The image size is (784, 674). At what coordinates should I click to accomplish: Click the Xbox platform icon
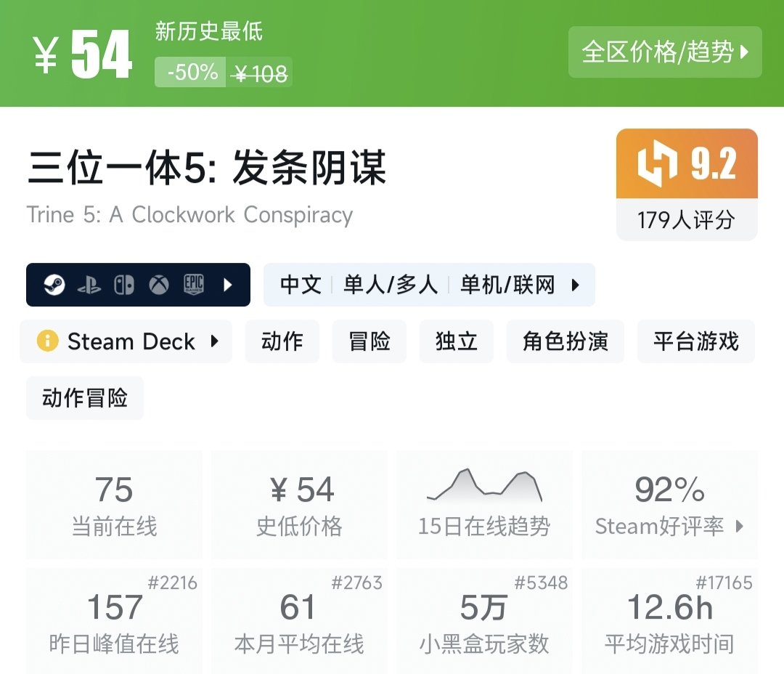click(159, 285)
